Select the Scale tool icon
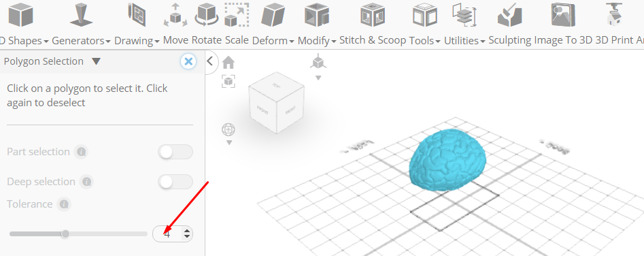644x256 pixels. (237, 14)
